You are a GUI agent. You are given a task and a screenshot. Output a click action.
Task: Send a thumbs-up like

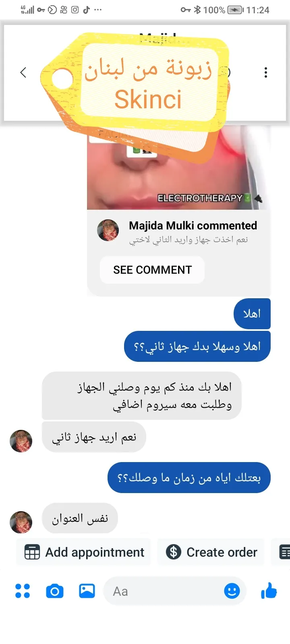pyautogui.click(x=269, y=591)
